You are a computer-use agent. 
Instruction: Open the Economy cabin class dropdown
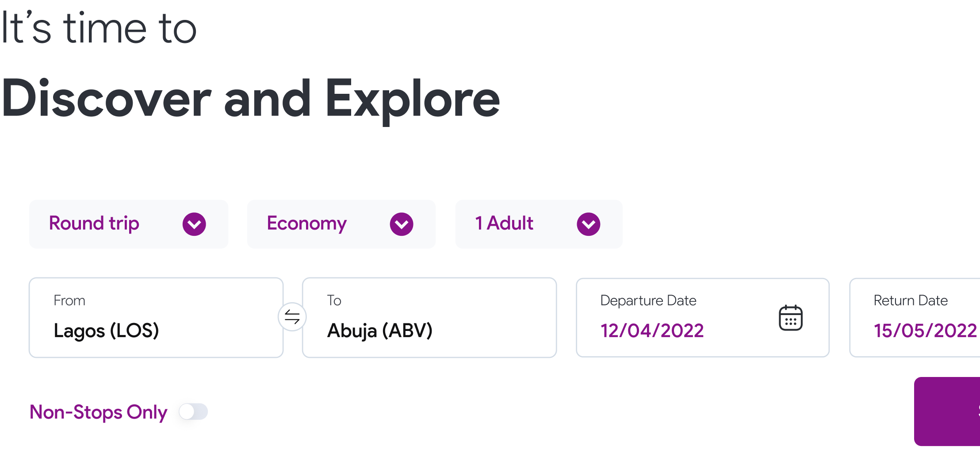(341, 224)
